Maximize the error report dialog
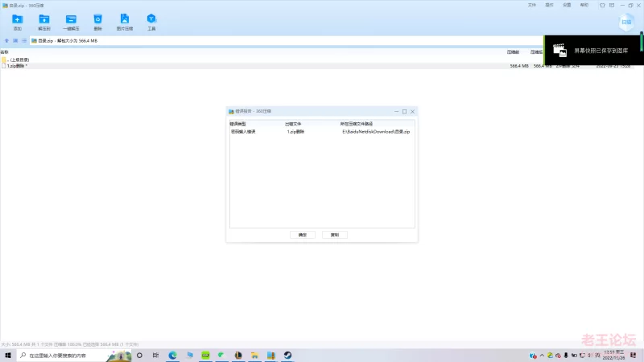This screenshot has height=362, width=644. click(405, 111)
